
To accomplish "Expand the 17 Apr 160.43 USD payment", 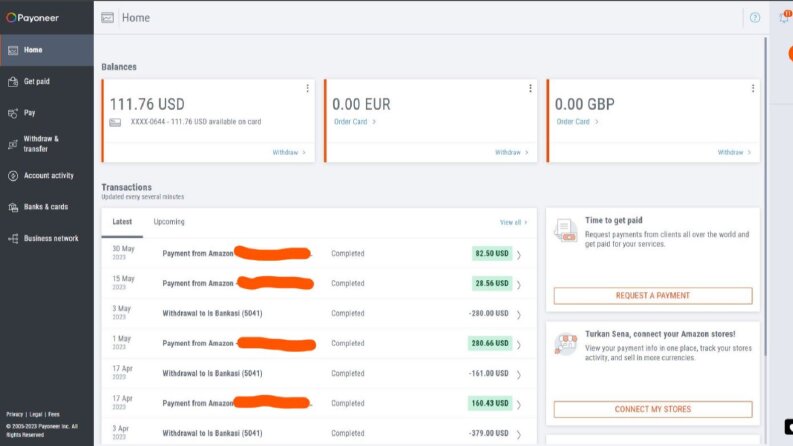I will tap(518, 404).
